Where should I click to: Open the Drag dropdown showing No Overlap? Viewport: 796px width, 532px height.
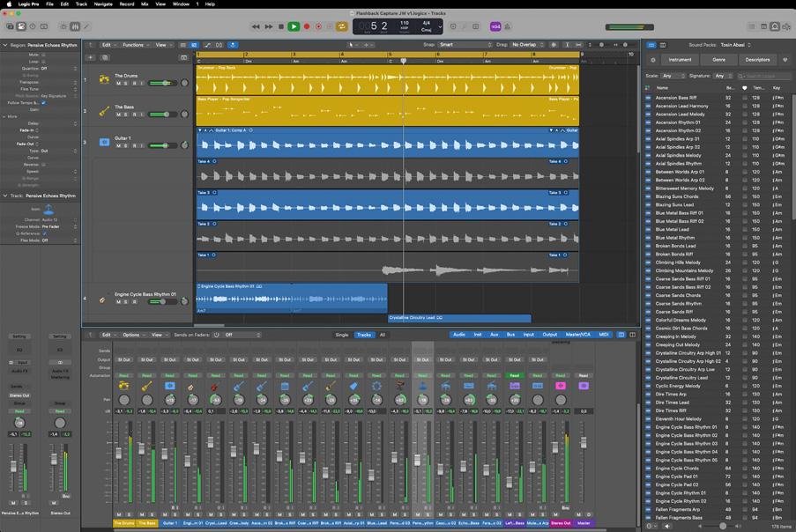[529, 44]
